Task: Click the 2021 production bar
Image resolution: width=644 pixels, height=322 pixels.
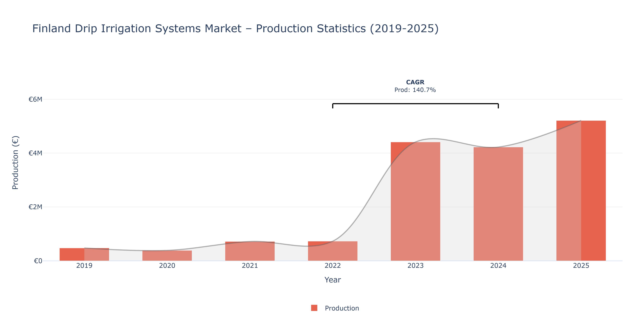Action: coord(250,251)
